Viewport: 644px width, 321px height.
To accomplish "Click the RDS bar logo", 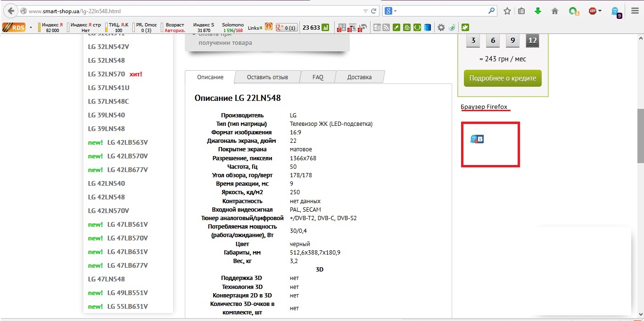I will 14,27.
